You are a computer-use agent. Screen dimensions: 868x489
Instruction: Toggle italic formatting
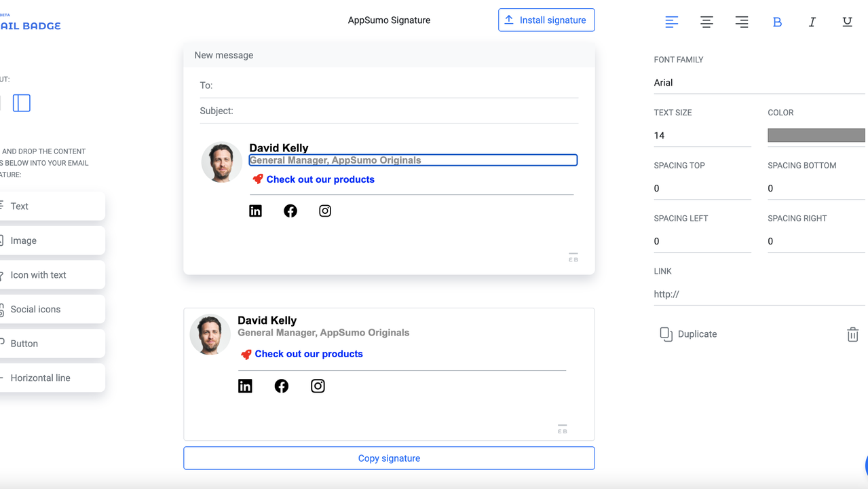[812, 22]
